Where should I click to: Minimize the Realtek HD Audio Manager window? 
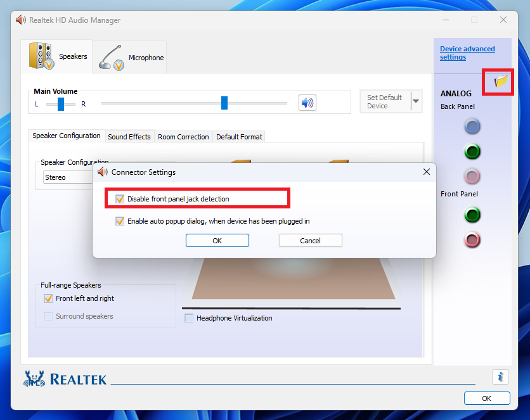coord(446,20)
